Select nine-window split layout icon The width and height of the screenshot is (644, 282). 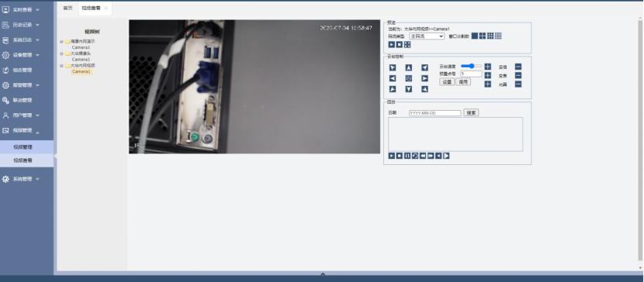(x=490, y=36)
